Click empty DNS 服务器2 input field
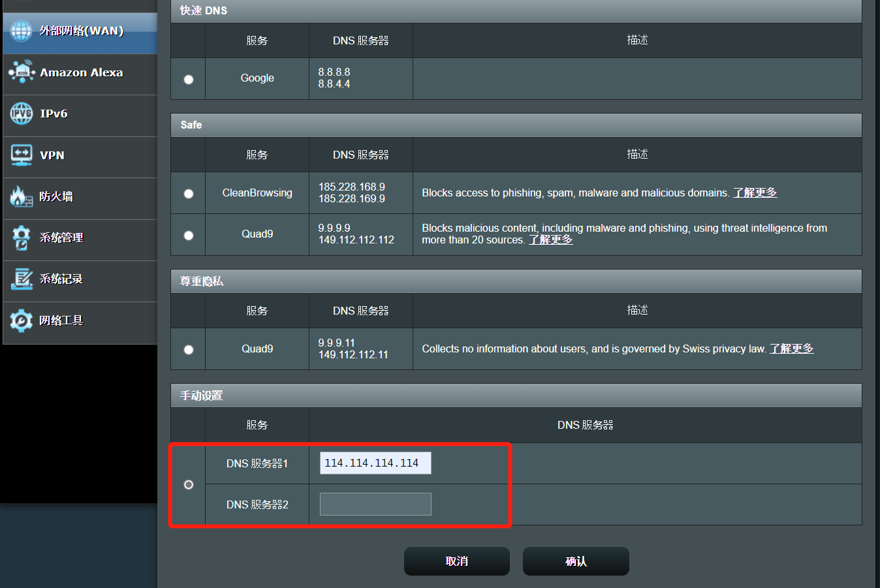 pyautogui.click(x=375, y=504)
